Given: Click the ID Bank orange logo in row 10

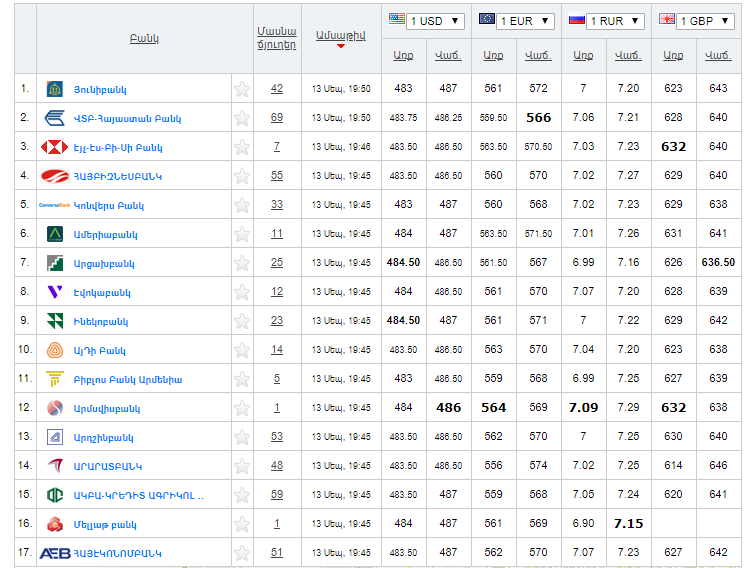Looking at the screenshot, I should (x=55, y=350).
